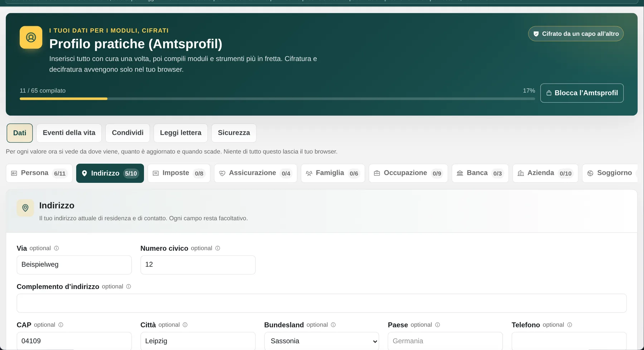Click the Numero civico field containing 12
Viewport: 644px width, 350px height.
198,265
